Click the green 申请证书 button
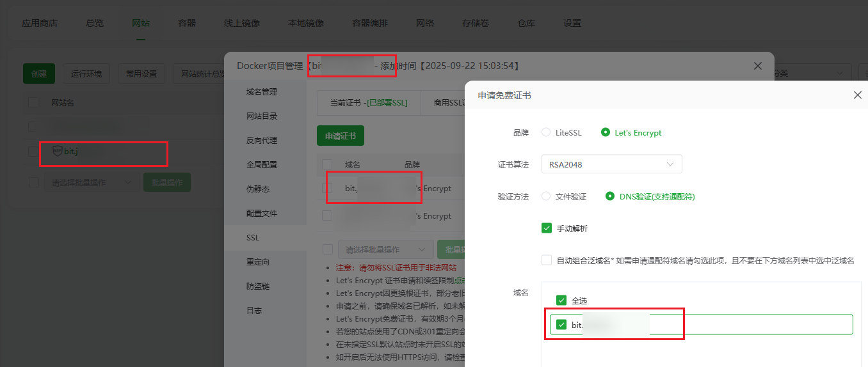The height and width of the screenshot is (367, 868). pyautogui.click(x=341, y=136)
